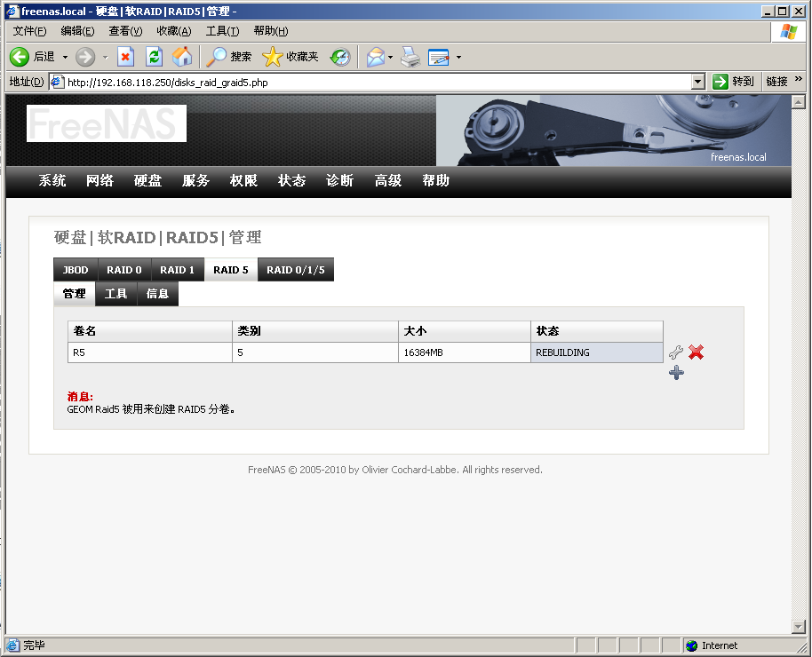Click the freenas.local hostname in banner
The image size is (812, 657).
point(738,157)
